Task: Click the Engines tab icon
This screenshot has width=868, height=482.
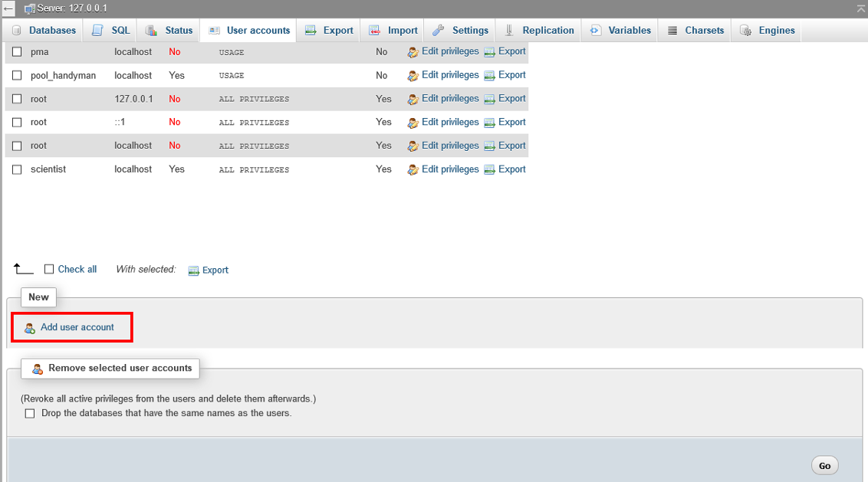Action: [x=745, y=31]
